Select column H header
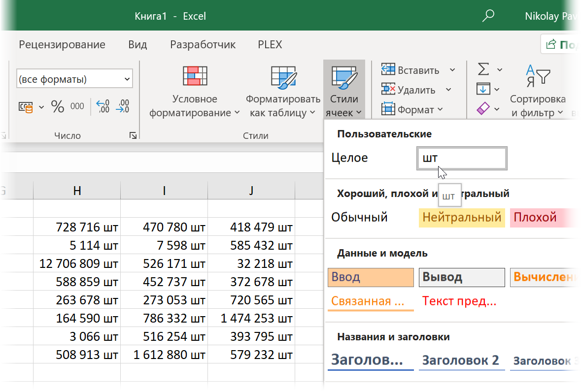Image resolution: width=581 pixels, height=392 pixels. (x=77, y=190)
